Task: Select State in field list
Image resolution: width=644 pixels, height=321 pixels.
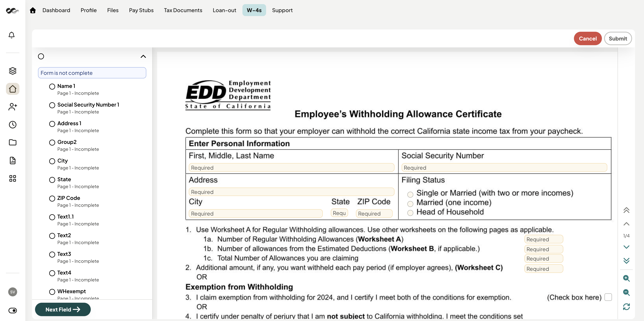Action: (x=74, y=183)
